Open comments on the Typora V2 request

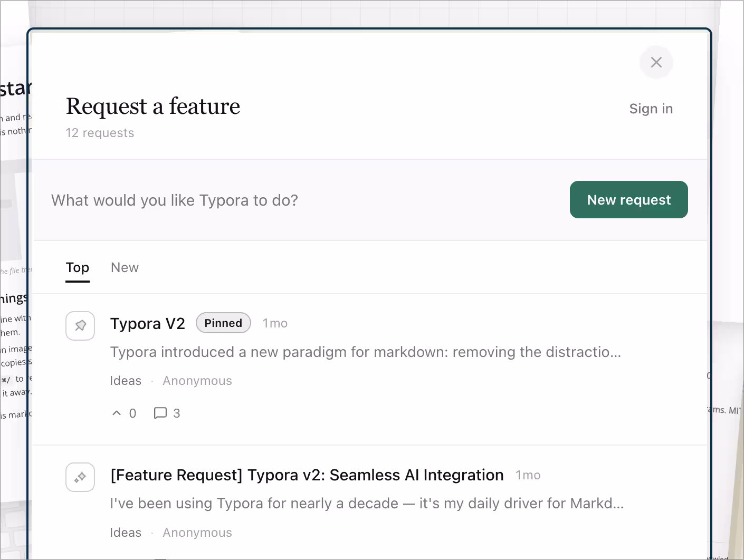coord(167,413)
